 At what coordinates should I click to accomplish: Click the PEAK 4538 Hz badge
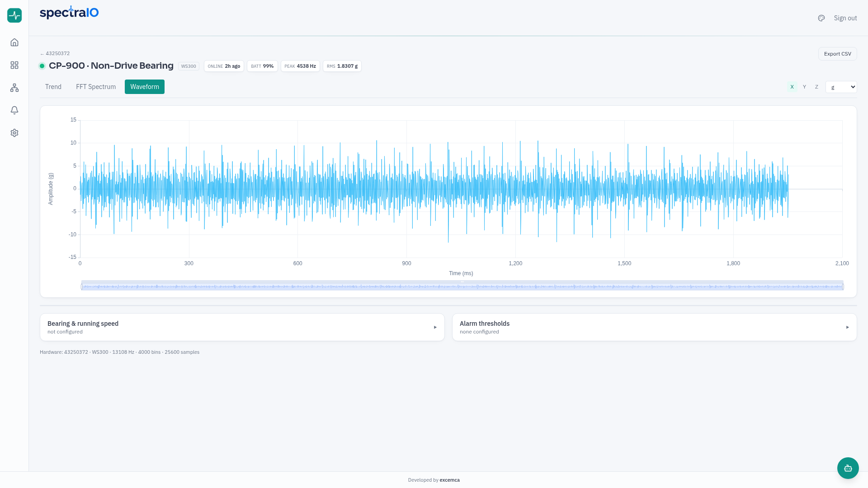click(x=300, y=66)
